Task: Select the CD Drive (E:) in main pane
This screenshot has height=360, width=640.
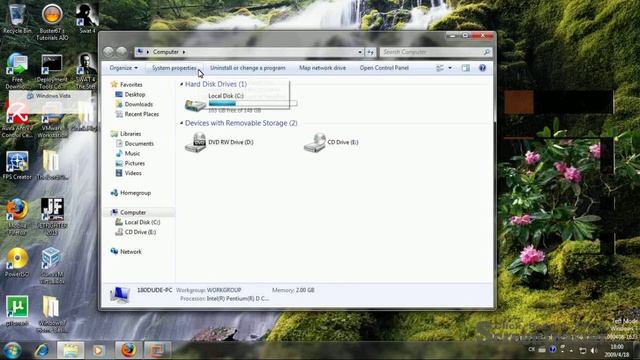Action: 331,142
